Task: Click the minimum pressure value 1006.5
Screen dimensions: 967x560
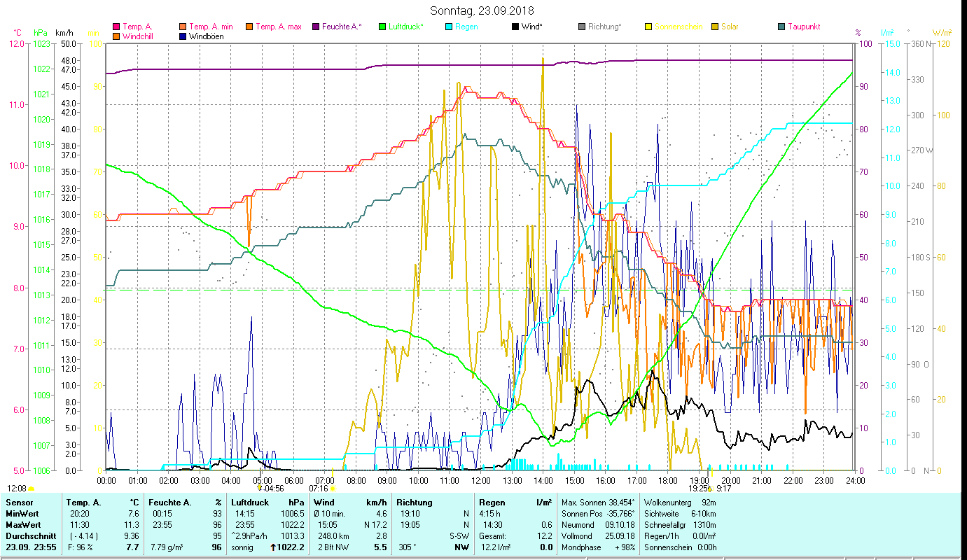Action: (294, 514)
